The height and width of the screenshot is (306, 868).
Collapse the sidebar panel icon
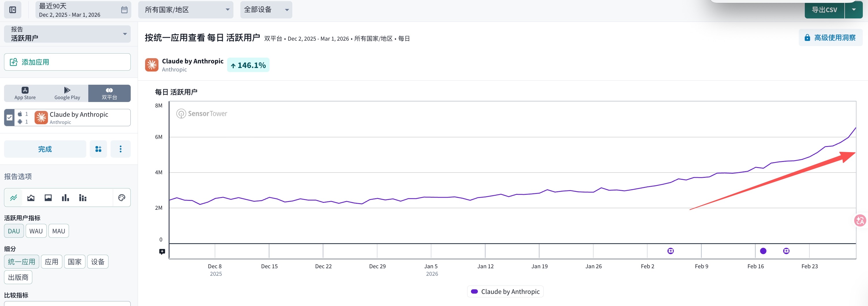pyautogui.click(x=12, y=10)
